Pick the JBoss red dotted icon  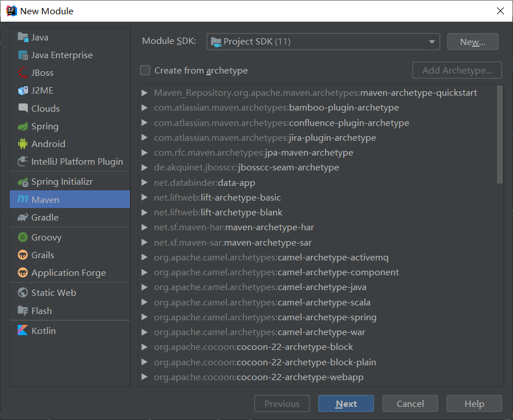[x=23, y=72]
